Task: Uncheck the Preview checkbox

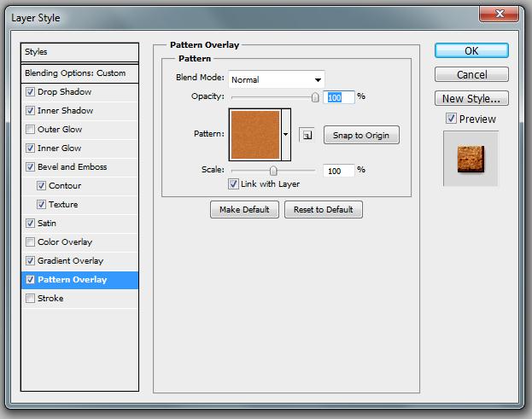Action: (451, 119)
